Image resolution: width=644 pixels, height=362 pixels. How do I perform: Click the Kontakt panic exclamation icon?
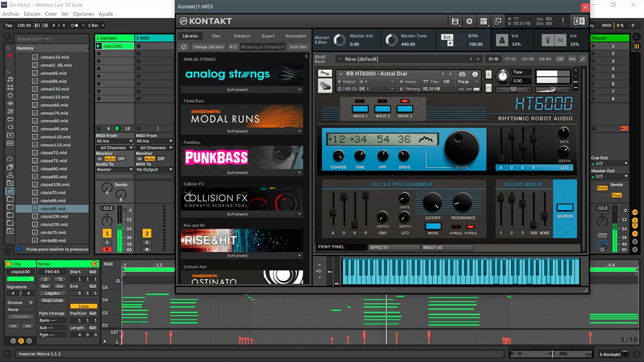click(562, 21)
